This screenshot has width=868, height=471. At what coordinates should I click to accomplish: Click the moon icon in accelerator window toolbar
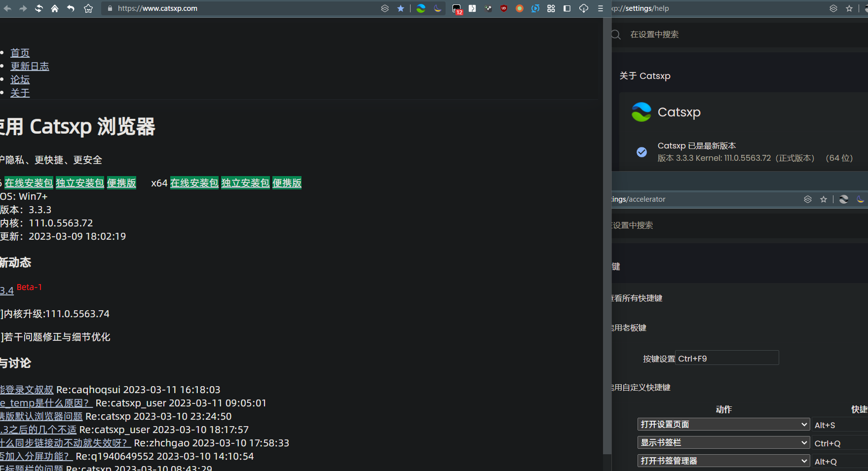[861, 199]
